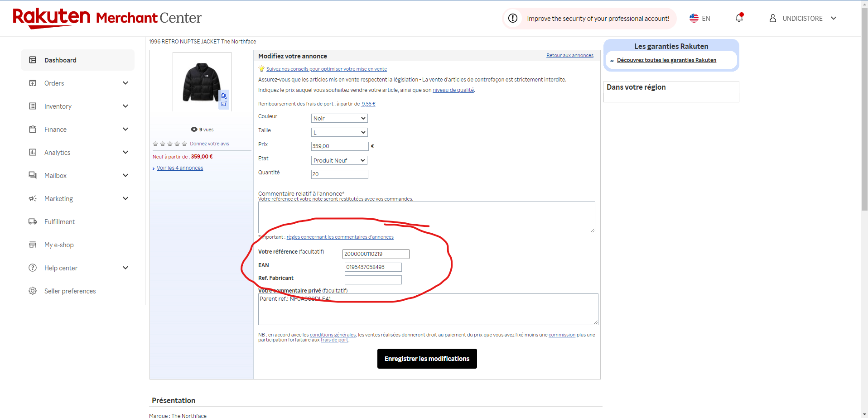Click the zoom magnifier on product image

[224, 96]
